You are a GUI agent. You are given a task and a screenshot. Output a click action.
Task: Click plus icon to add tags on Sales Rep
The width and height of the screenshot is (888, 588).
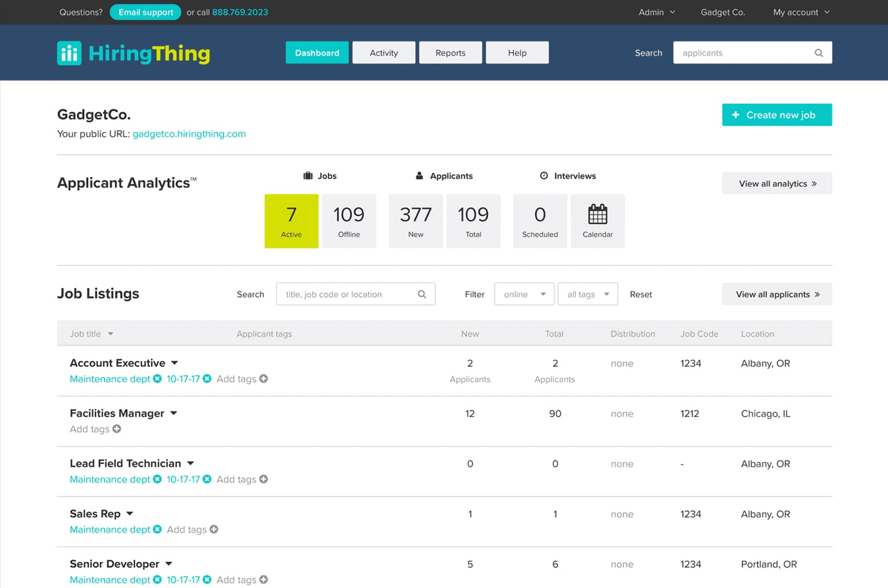(x=214, y=529)
